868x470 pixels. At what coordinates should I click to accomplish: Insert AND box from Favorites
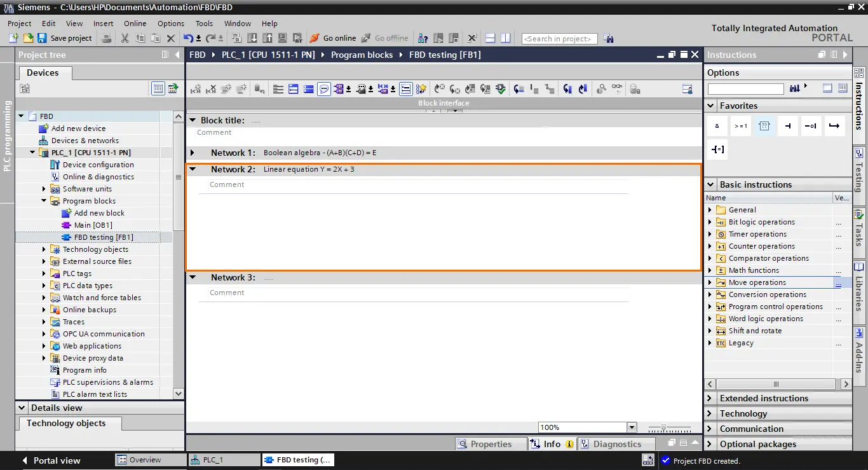coord(717,126)
